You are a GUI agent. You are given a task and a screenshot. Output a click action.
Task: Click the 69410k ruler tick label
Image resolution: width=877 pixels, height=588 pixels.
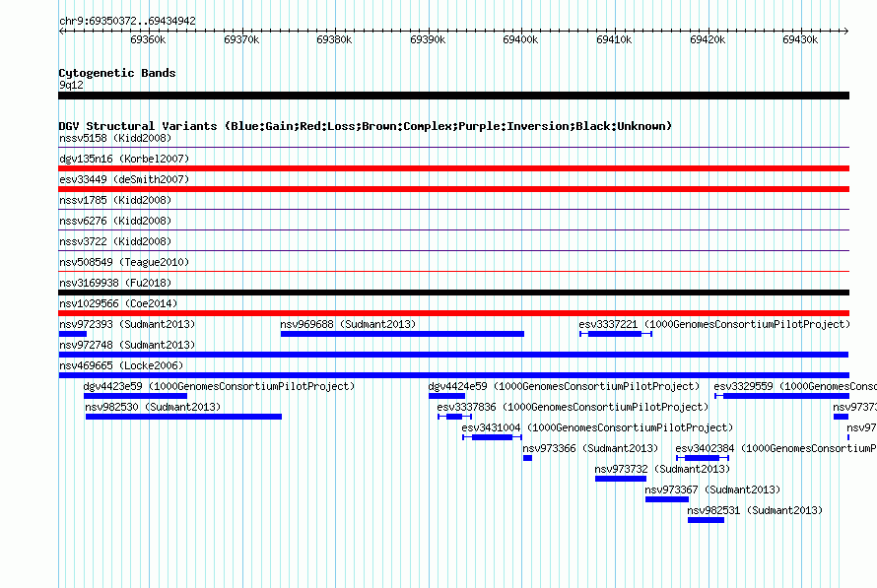[614, 39]
